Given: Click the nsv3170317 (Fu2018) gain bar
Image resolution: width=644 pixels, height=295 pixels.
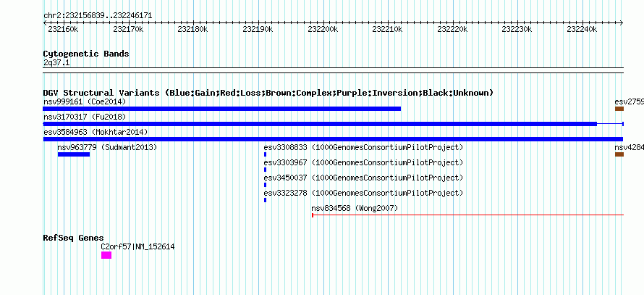Looking at the screenshot, I should tap(333, 124).
